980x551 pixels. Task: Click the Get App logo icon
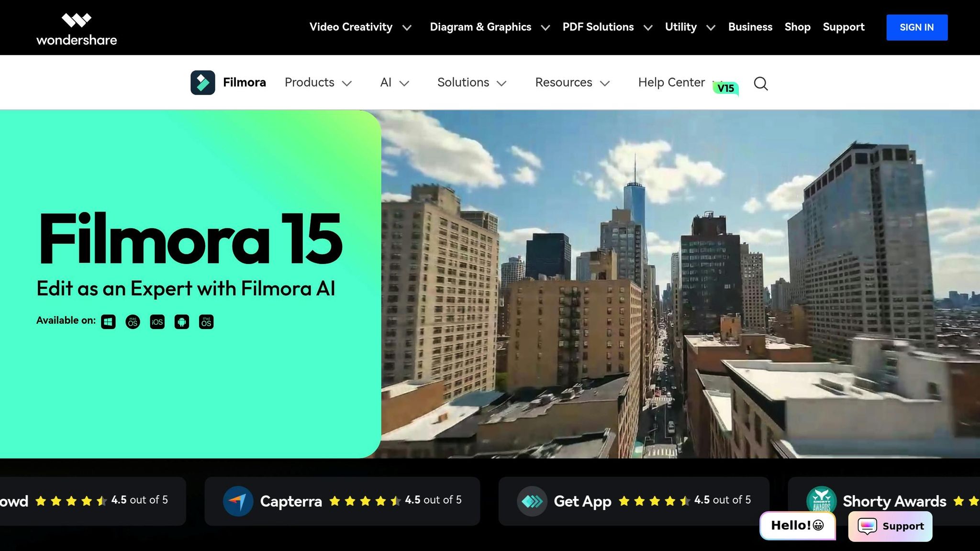coord(532,501)
